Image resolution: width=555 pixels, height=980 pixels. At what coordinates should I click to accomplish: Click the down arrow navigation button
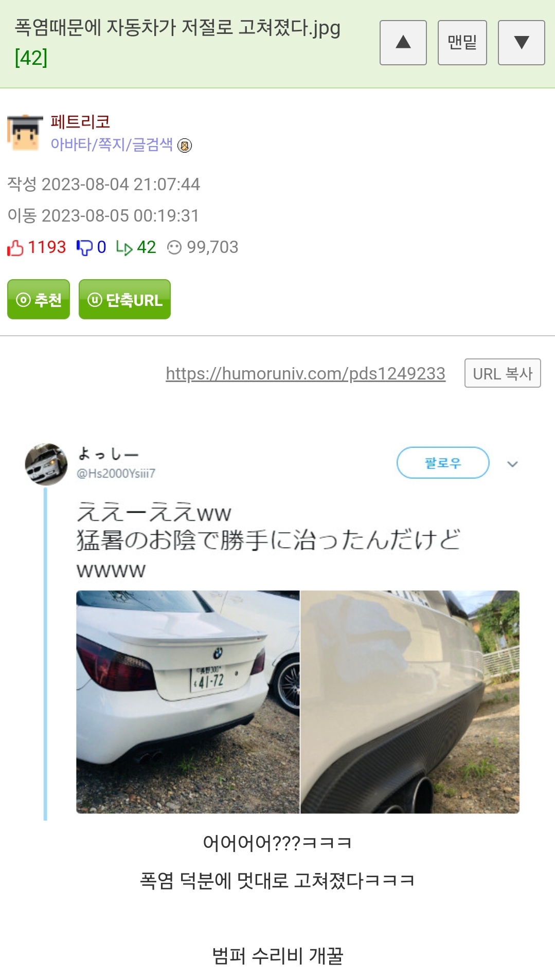(521, 43)
